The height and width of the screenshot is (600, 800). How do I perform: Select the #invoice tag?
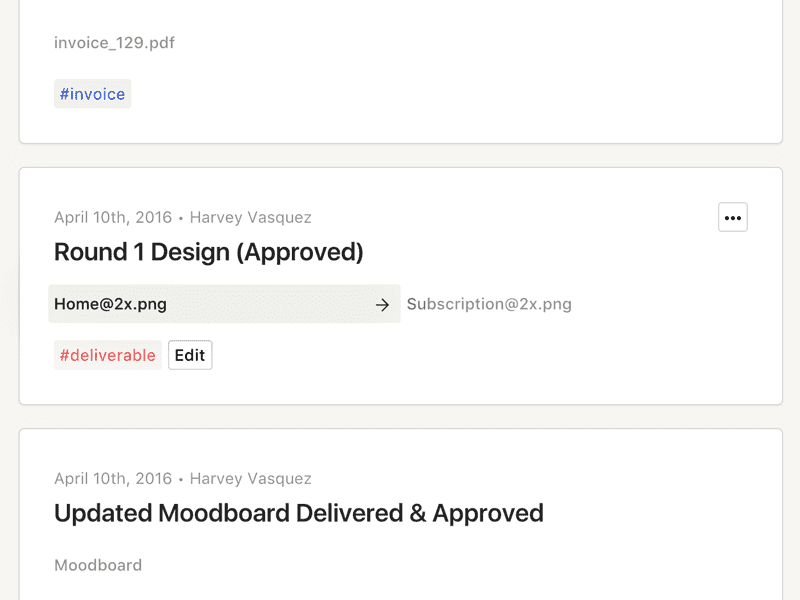coord(92,94)
